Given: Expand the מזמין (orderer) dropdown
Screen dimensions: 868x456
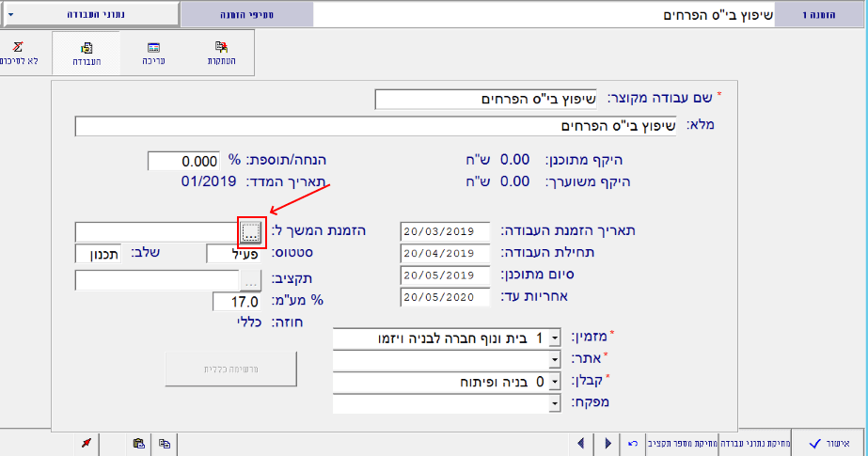Looking at the screenshot, I should [554, 338].
